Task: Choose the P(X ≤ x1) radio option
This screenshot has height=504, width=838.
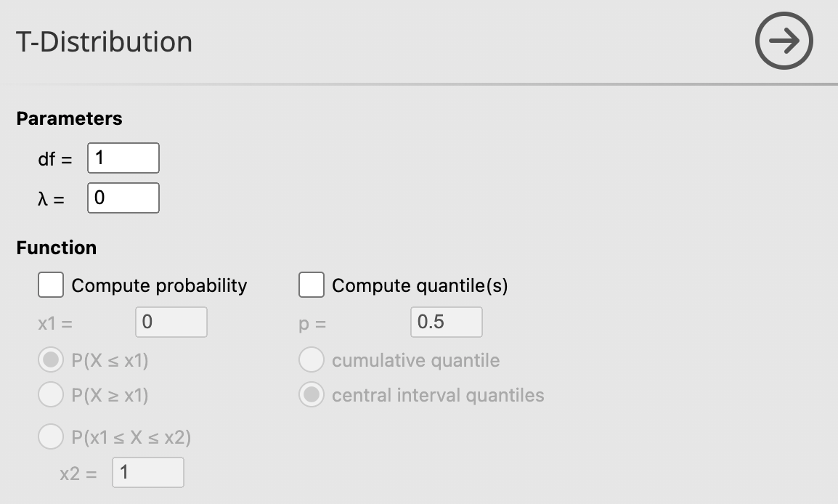Action: (51, 360)
